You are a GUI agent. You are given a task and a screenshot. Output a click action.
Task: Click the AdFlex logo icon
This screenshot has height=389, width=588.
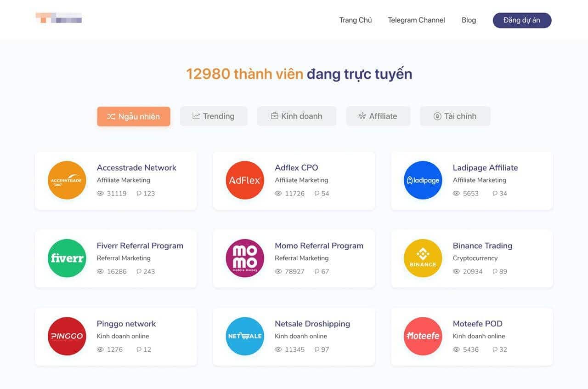point(245,180)
